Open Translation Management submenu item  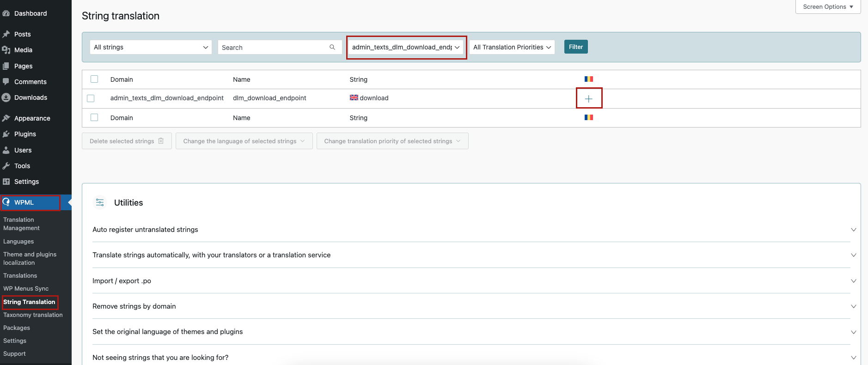(x=21, y=224)
